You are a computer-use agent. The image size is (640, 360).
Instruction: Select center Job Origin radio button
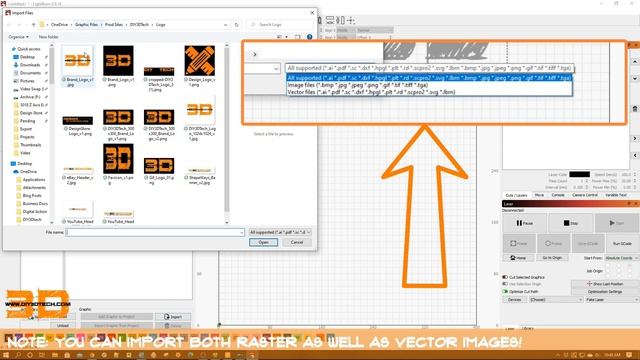click(x=619, y=271)
